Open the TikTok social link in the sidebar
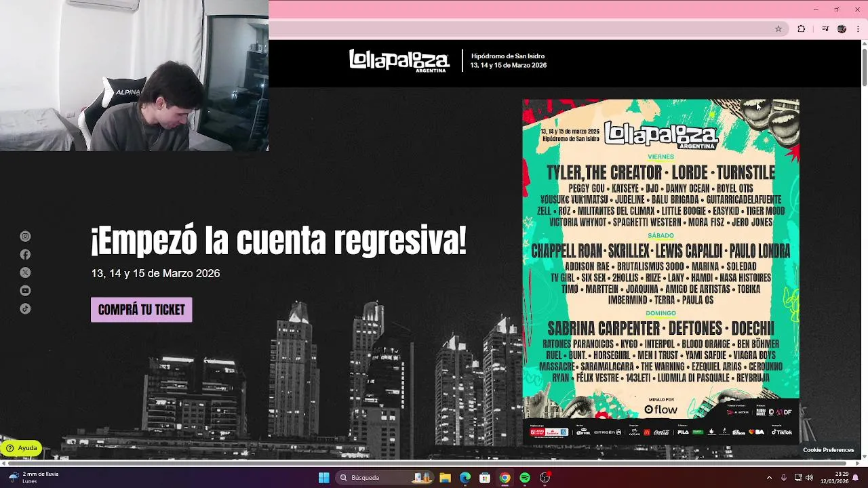 click(25, 308)
